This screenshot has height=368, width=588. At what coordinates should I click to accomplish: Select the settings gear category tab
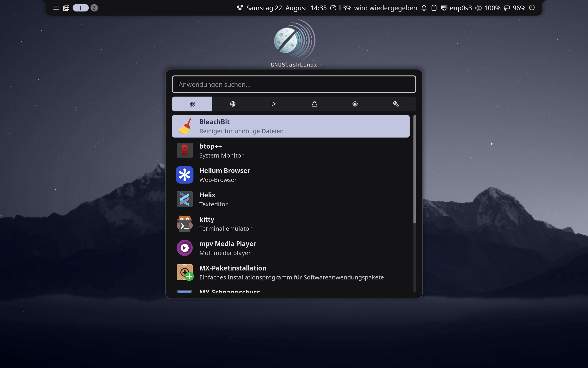click(355, 104)
